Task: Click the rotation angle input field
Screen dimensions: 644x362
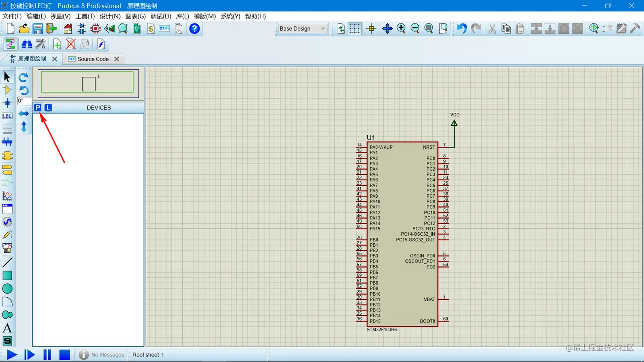Action: click(x=24, y=101)
